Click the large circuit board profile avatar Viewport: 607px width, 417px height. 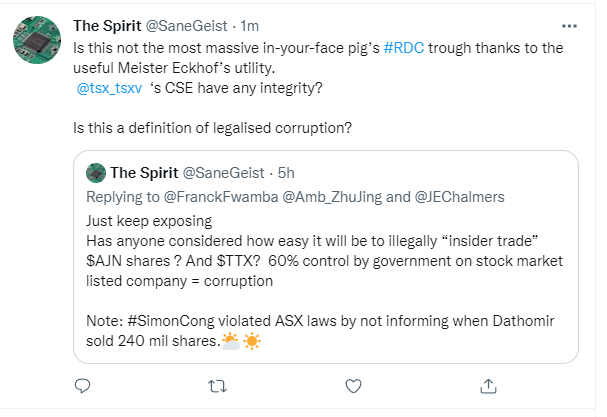point(37,40)
